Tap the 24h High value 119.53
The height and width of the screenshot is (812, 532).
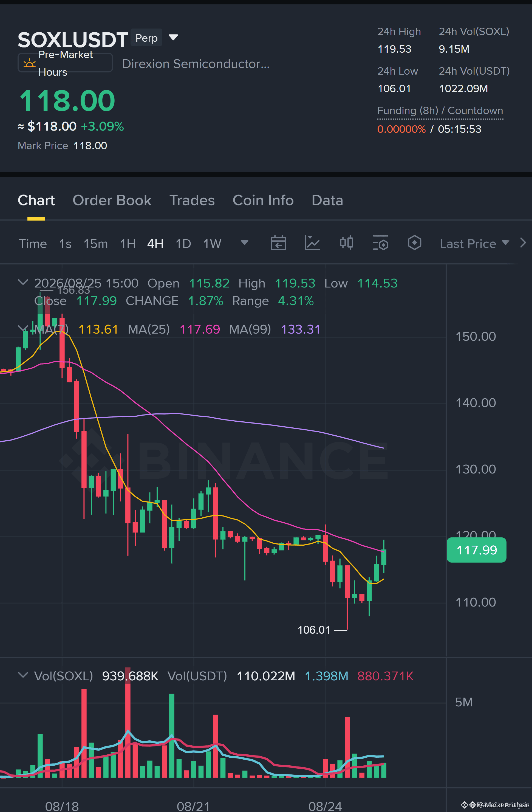[x=394, y=49]
